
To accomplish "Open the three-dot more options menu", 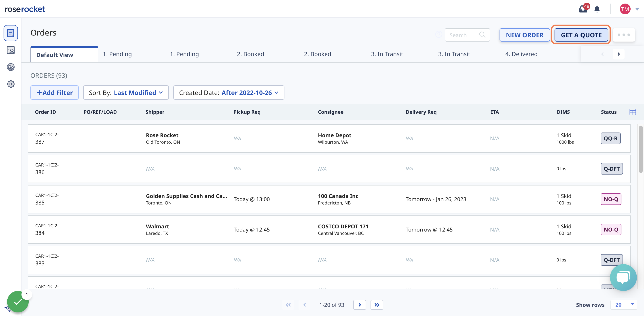I will (623, 35).
